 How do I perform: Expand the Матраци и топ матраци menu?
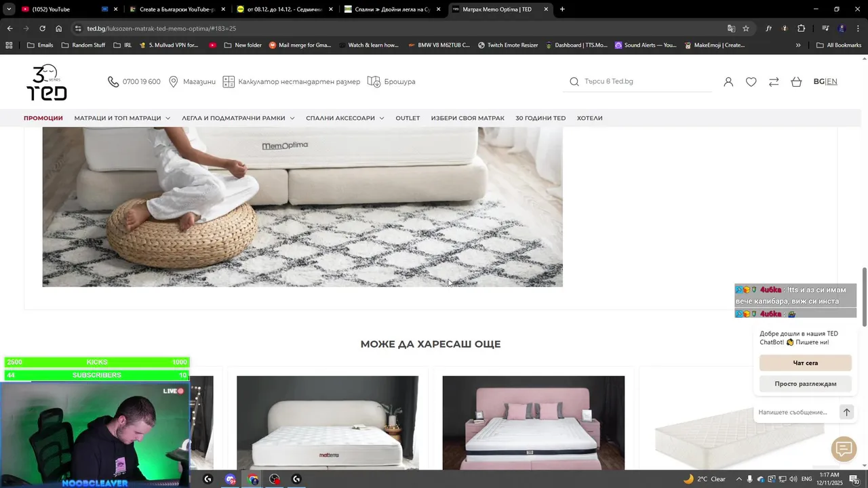[x=122, y=118]
